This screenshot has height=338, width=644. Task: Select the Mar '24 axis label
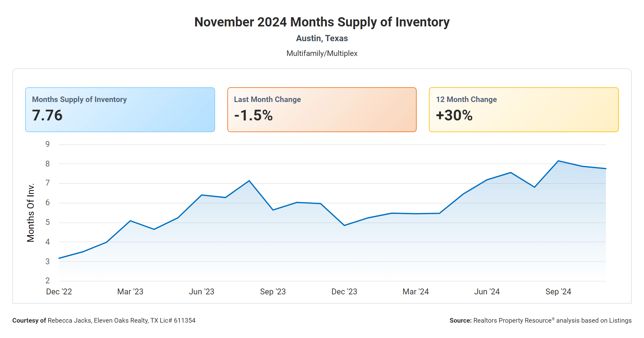tap(415, 292)
